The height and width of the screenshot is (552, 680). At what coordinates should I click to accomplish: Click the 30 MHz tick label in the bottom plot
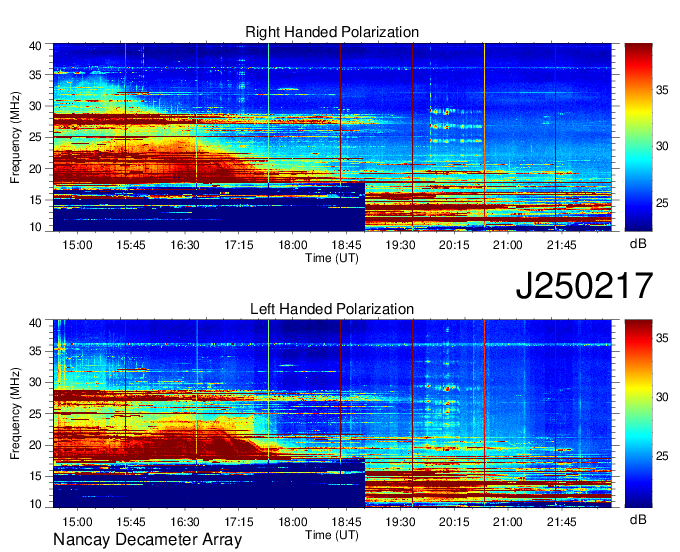tap(35, 382)
